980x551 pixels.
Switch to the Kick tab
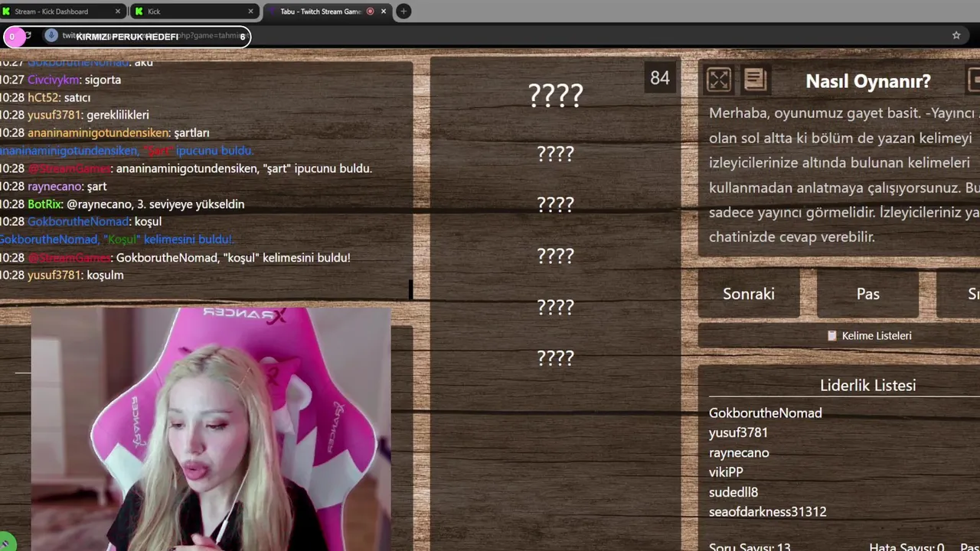[194, 11]
